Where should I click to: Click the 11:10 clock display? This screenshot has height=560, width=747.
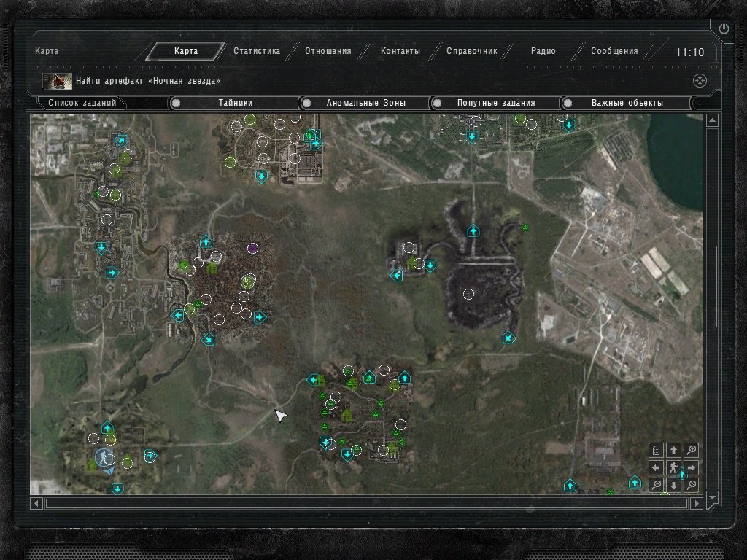tap(689, 52)
